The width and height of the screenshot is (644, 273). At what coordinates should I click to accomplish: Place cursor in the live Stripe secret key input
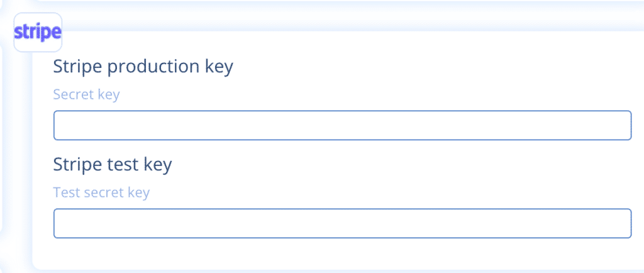[x=342, y=125]
